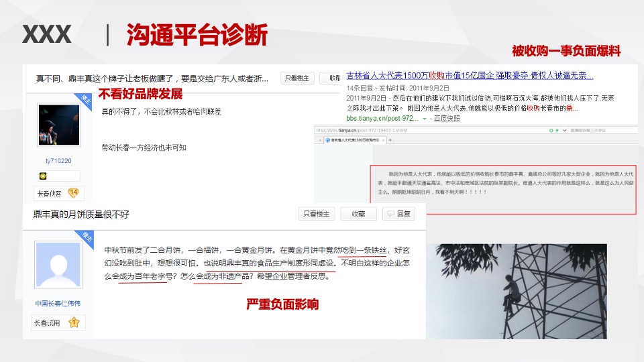
Task: Click the 14条回复 reply count text
Action: tap(360, 88)
